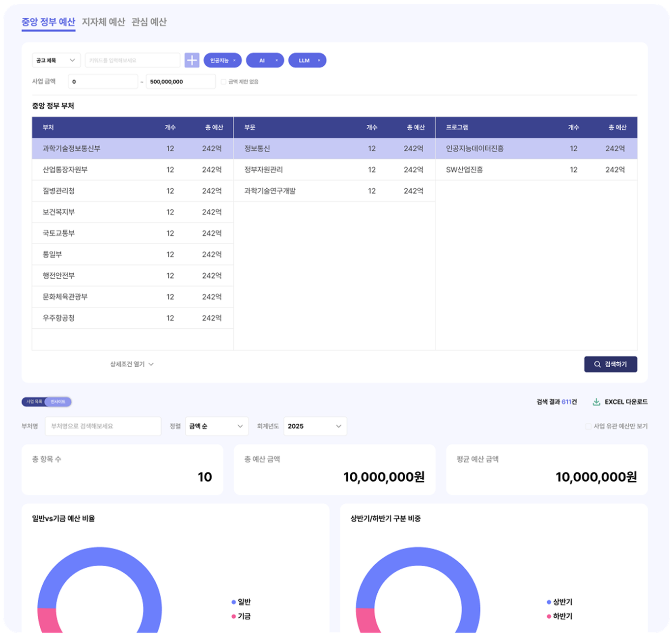Select 인공지능데이터진흥 program row
Image resolution: width=672 pixels, height=636 pixels.
click(x=536, y=148)
